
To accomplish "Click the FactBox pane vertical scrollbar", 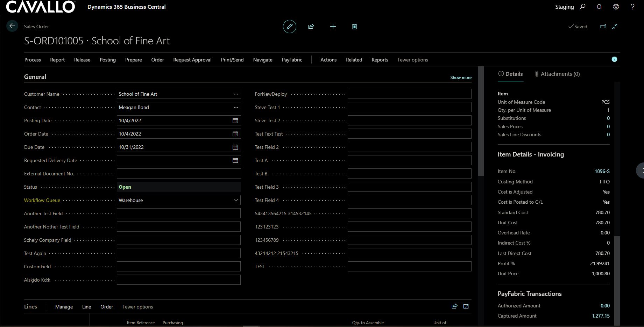I will pyautogui.click(x=617, y=279).
